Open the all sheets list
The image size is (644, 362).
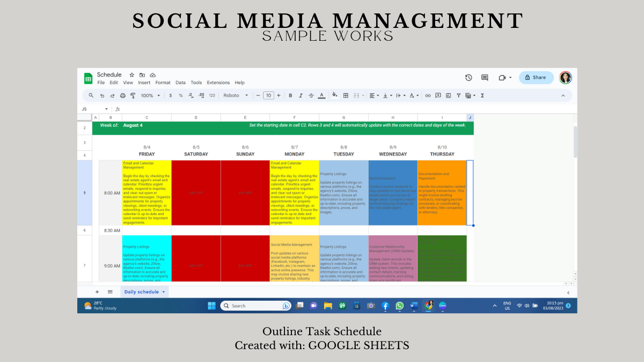(x=110, y=292)
